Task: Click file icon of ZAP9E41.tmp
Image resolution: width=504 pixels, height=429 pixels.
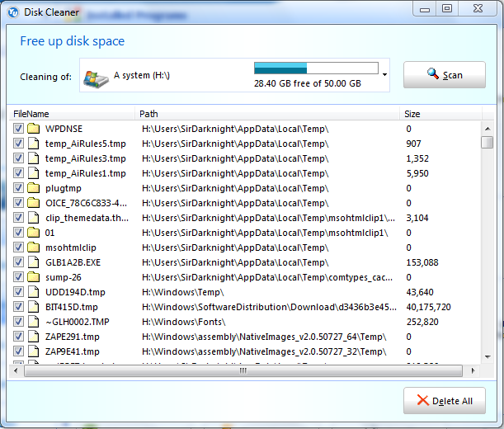Action: click(34, 351)
